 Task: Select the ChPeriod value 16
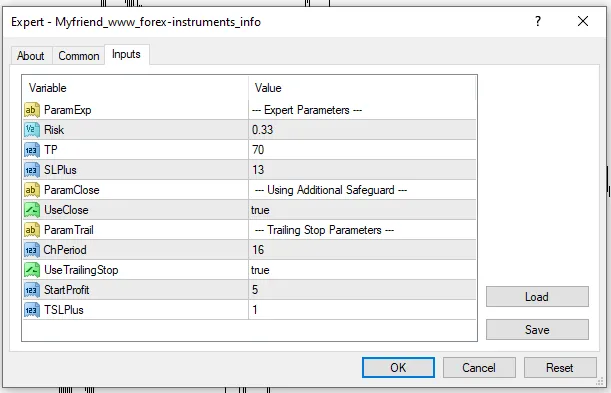pos(258,250)
